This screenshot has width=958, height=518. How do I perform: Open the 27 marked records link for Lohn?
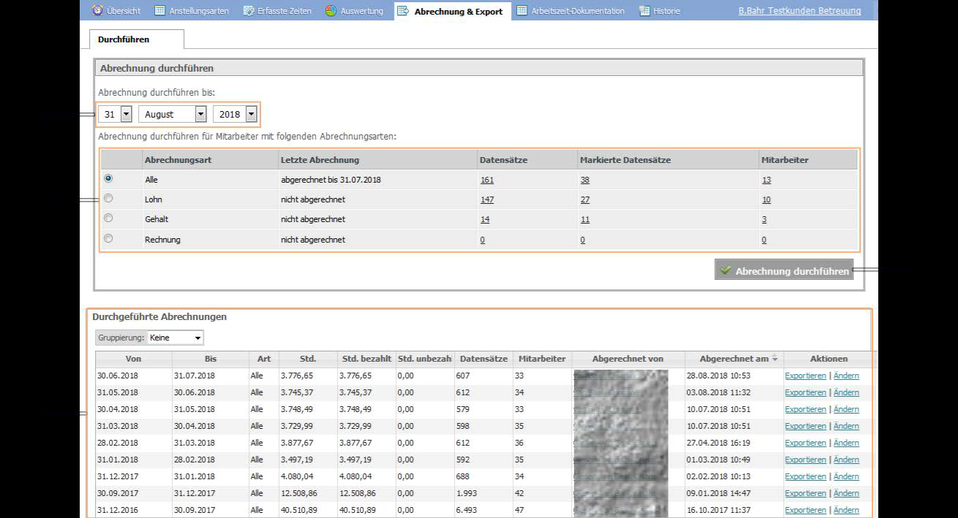tap(585, 200)
